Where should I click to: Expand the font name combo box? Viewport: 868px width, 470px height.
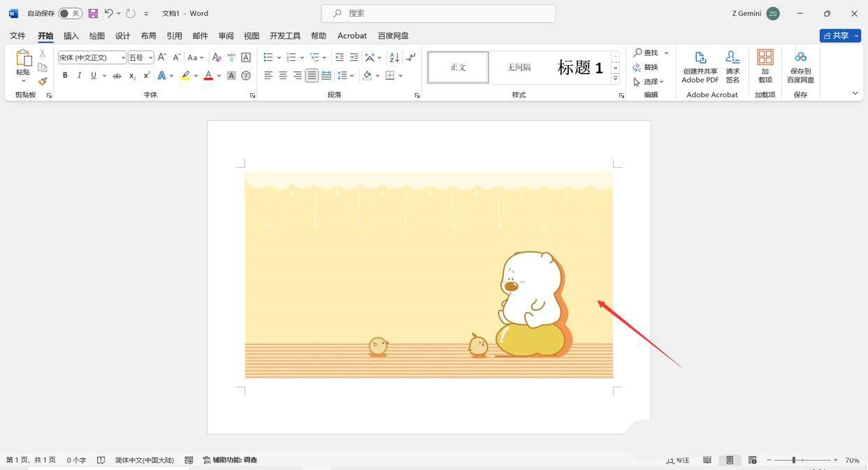123,57
